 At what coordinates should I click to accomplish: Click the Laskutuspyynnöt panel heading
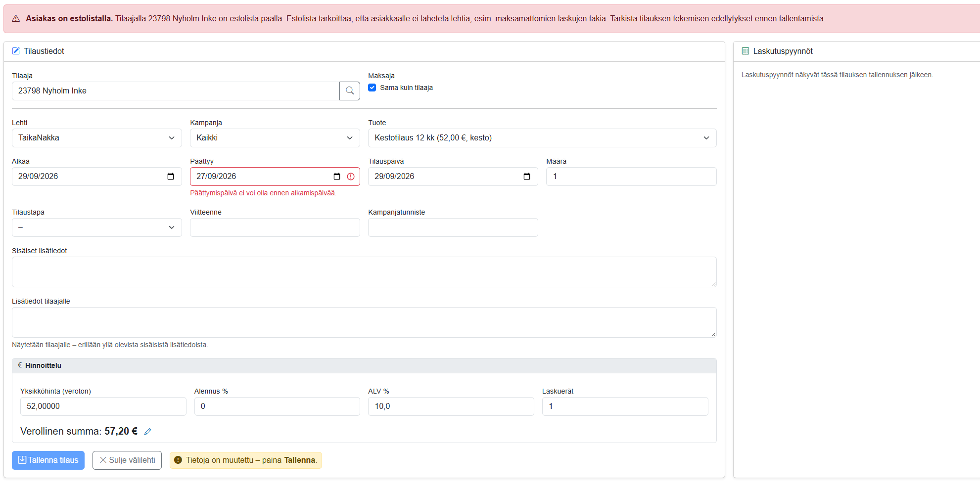783,51
